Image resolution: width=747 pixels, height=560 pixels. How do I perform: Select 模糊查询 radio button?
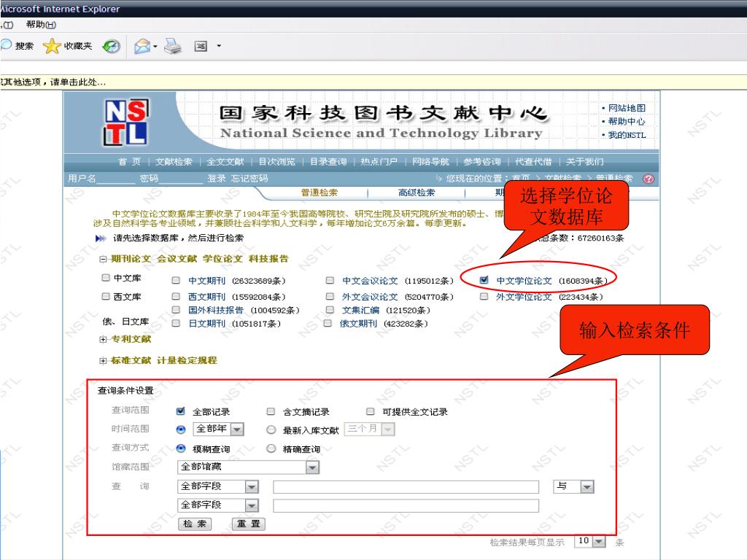click(x=181, y=448)
